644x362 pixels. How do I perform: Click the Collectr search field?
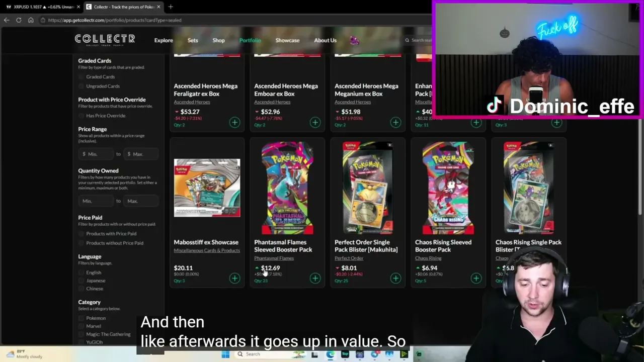tap(419, 40)
